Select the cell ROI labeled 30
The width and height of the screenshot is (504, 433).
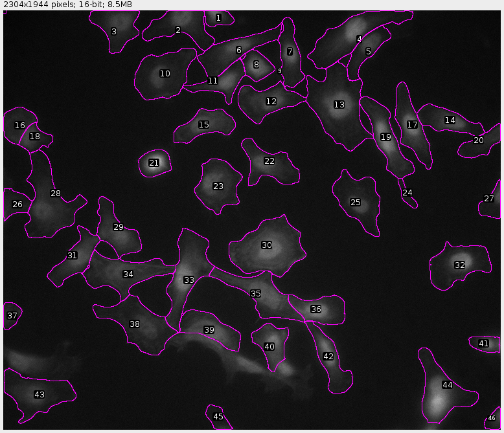click(267, 245)
